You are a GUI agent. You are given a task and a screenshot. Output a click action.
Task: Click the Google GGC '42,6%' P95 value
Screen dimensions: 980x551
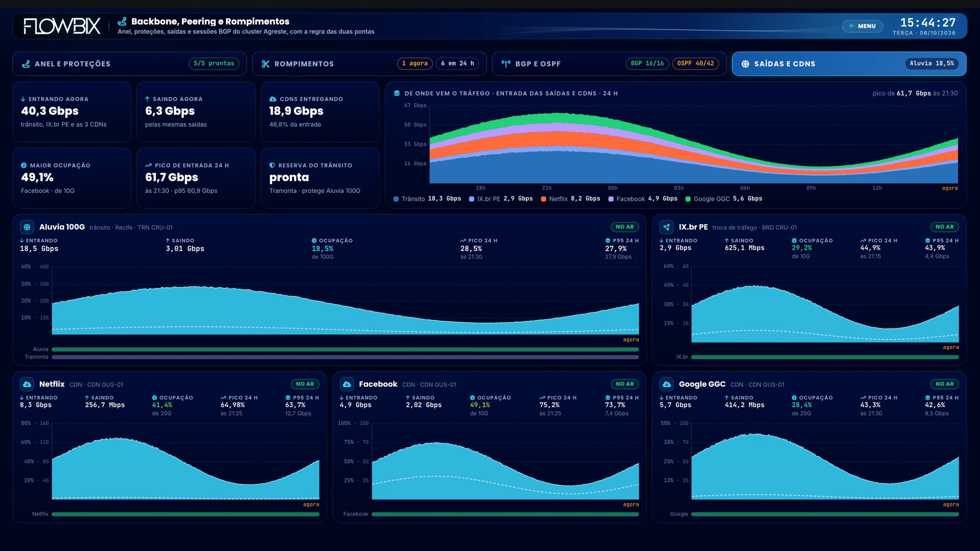click(x=935, y=405)
